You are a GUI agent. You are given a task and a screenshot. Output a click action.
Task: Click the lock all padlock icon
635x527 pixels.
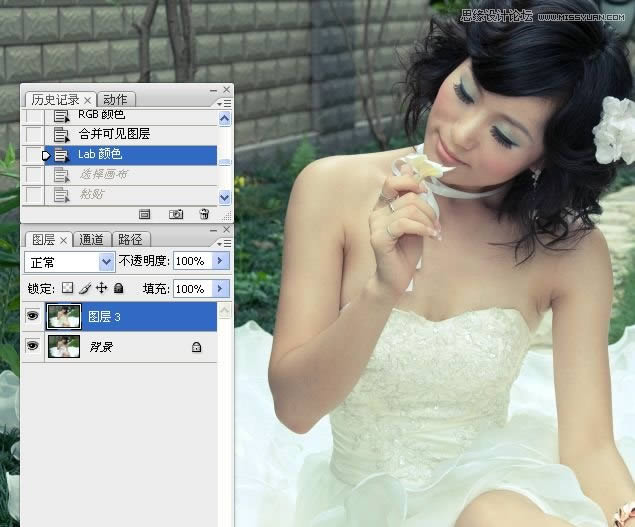(118, 288)
